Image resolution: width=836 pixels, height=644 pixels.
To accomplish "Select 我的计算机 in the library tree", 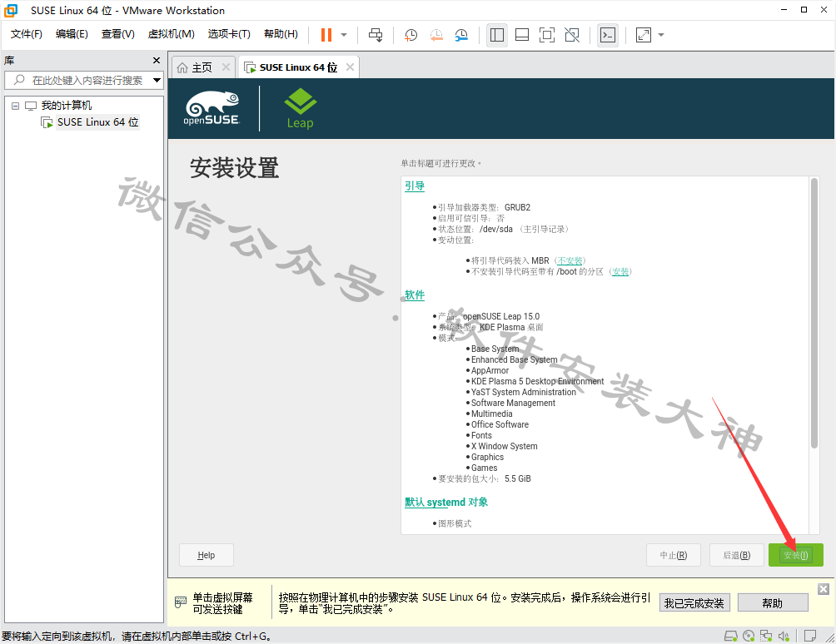I will point(66,106).
